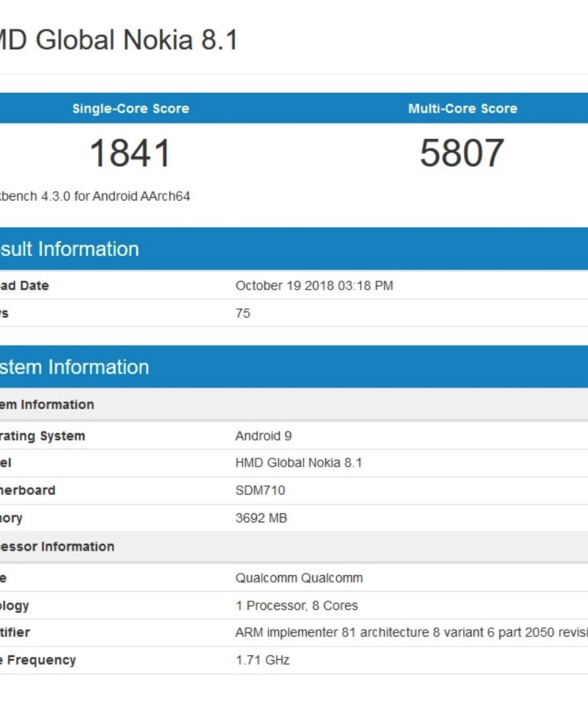Click the multi-core score value 5807
This screenshot has width=588, height=705.
click(x=462, y=153)
